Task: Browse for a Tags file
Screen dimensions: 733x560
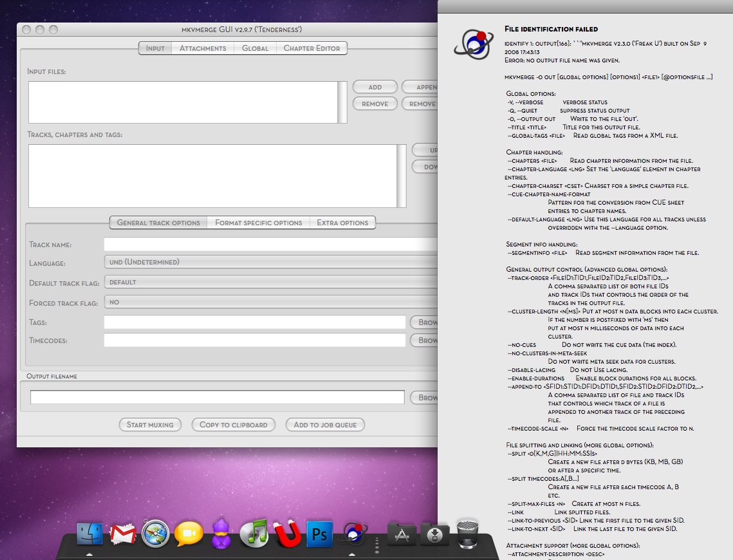Action: (424, 322)
